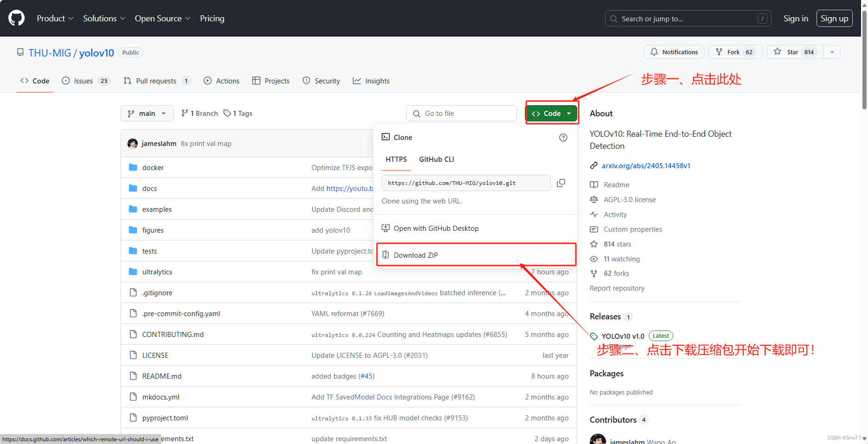Image resolution: width=868 pixels, height=444 pixels.
Task: View repository Activity
Action: click(615, 215)
